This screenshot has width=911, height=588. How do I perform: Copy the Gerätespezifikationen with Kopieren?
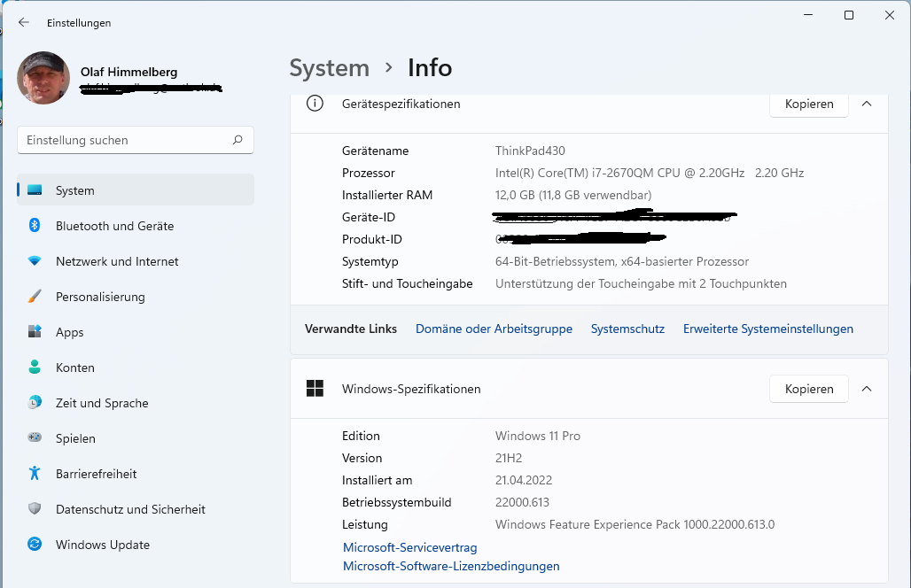point(809,104)
